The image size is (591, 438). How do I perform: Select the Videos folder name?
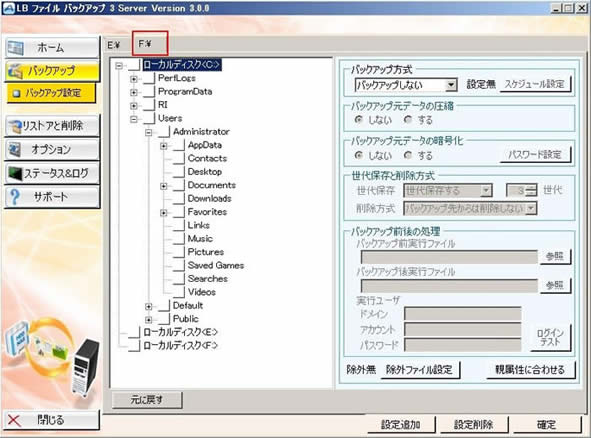(x=202, y=292)
